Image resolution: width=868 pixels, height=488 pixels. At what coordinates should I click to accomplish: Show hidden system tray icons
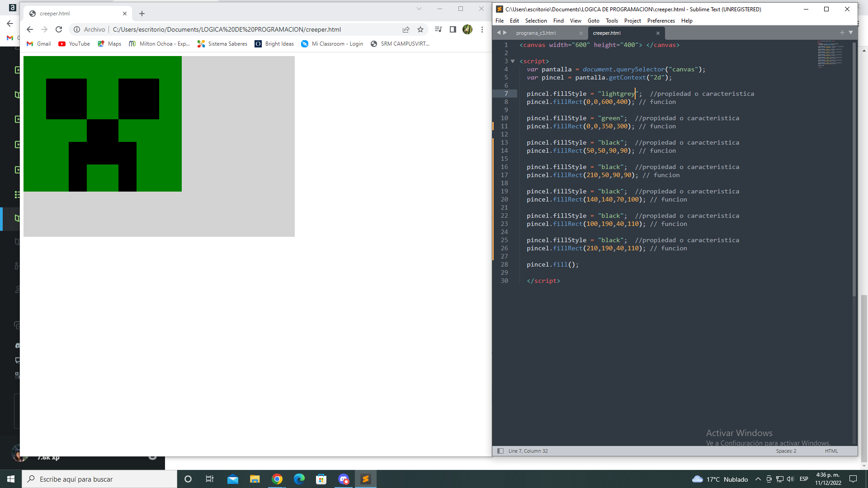(x=758, y=479)
